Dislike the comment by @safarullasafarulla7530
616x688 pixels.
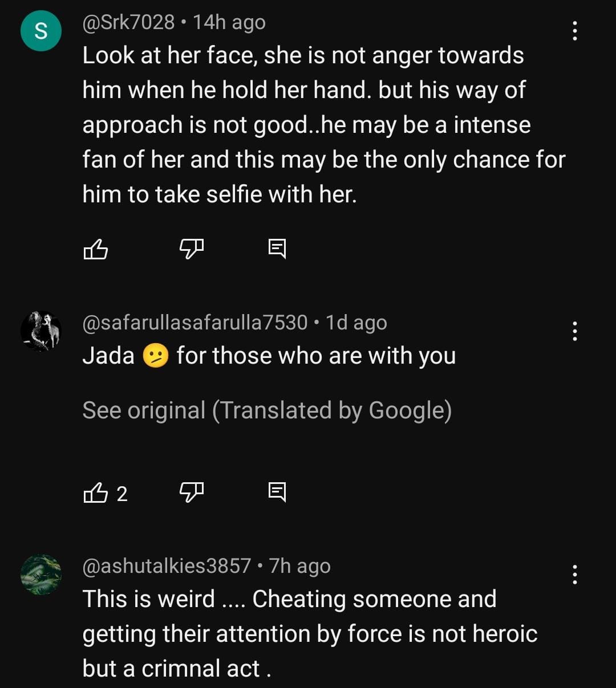(192, 493)
